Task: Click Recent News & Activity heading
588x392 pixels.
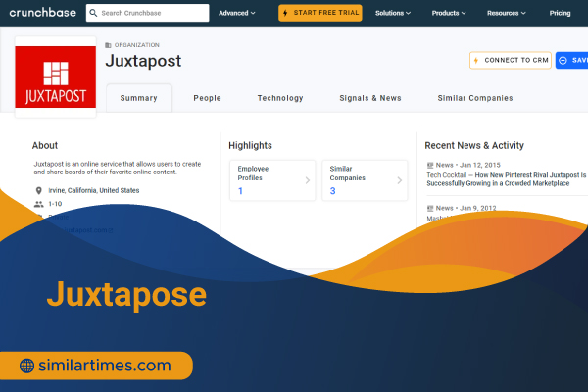Action: (x=474, y=146)
